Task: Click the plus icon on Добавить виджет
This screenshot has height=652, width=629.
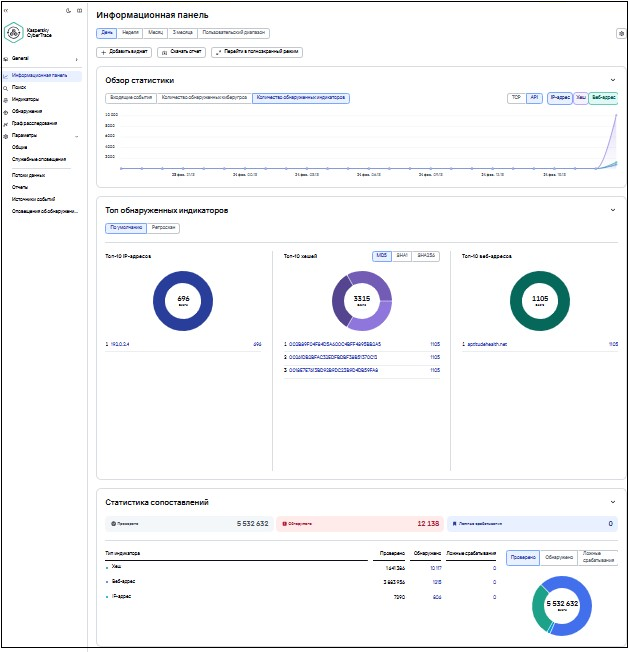Action: [104, 52]
